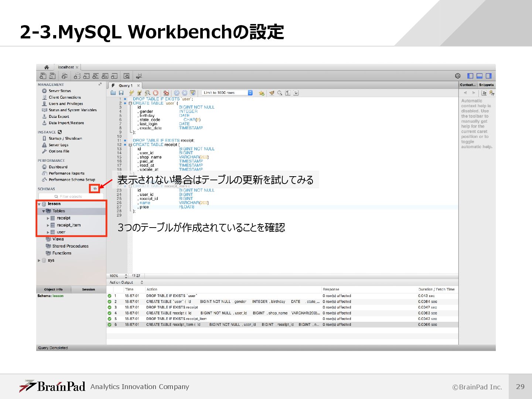The width and height of the screenshot is (532, 399).
Task: Execute the statement under the cursor
Action: tap(139, 93)
